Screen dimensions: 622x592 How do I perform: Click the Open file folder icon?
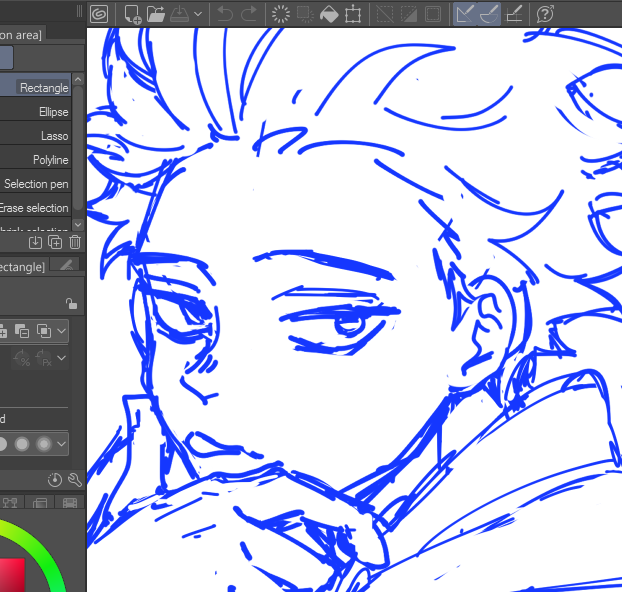tap(156, 14)
